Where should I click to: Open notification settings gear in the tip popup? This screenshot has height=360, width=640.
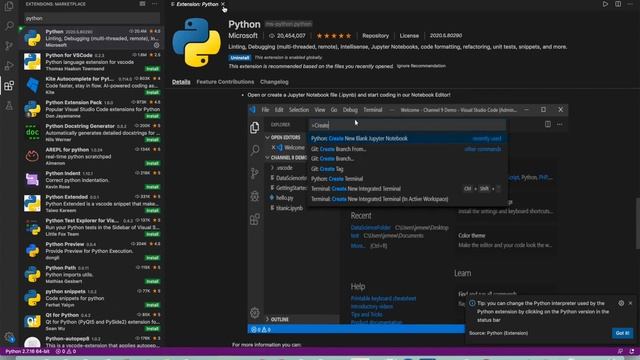tap(621, 303)
